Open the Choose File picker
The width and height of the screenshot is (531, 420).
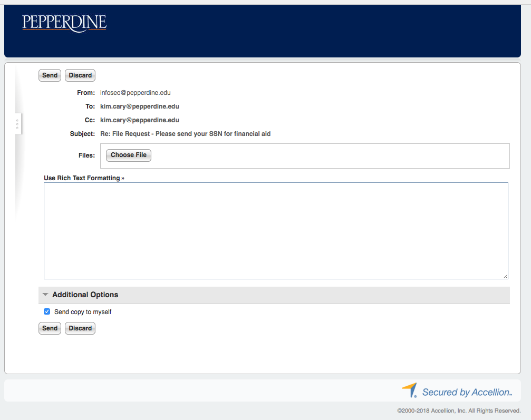[x=129, y=155]
